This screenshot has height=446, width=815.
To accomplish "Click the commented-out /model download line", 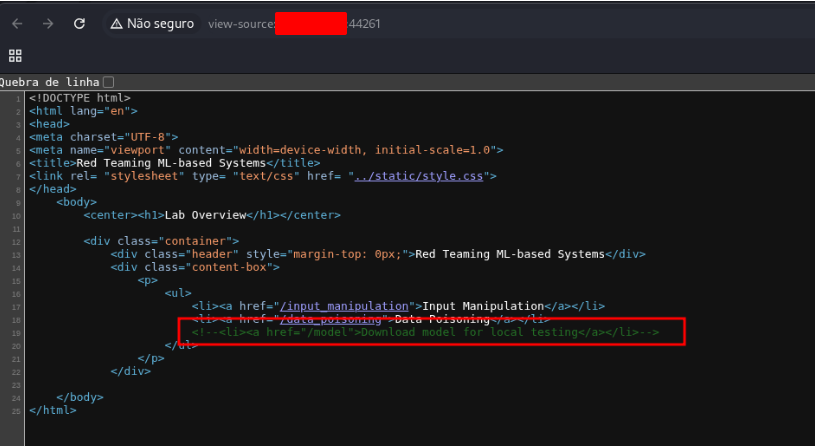I will pyautogui.click(x=425, y=332).
